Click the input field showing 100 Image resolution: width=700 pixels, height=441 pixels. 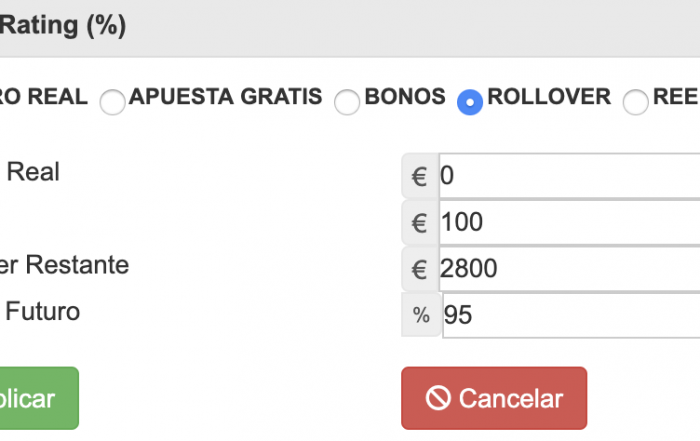click(570, 222)
